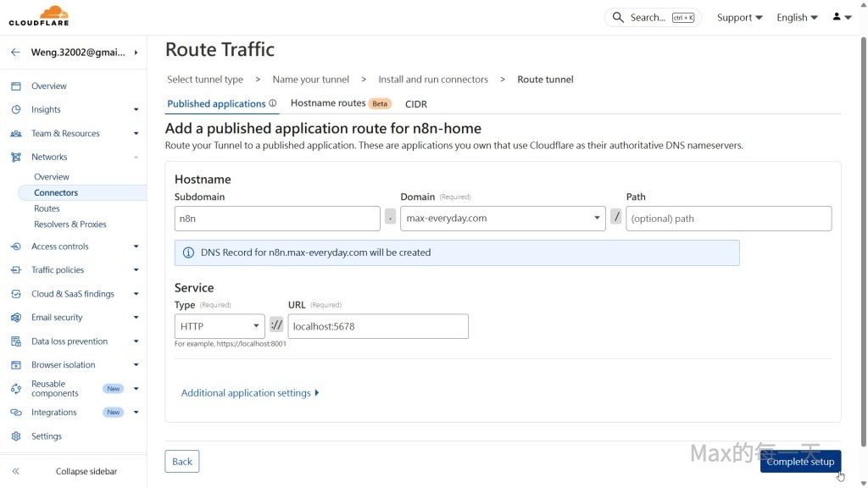Click the collapse sidebar double-arrow icon
This screenshot has height=488, width=868.
click(15, 471)
